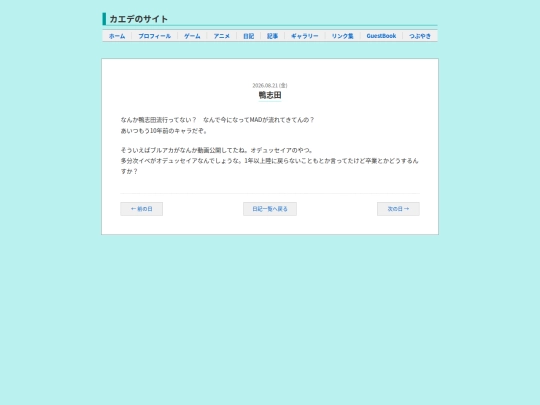Screen dimensions: 540x405
Task: Go to the プロフィール page
Action: pos(155,36)
